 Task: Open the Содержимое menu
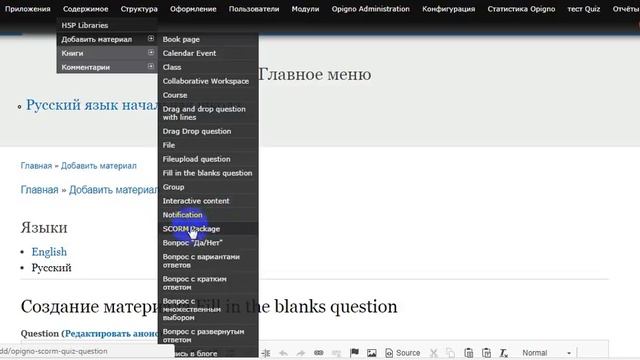[x=86, y=9]
